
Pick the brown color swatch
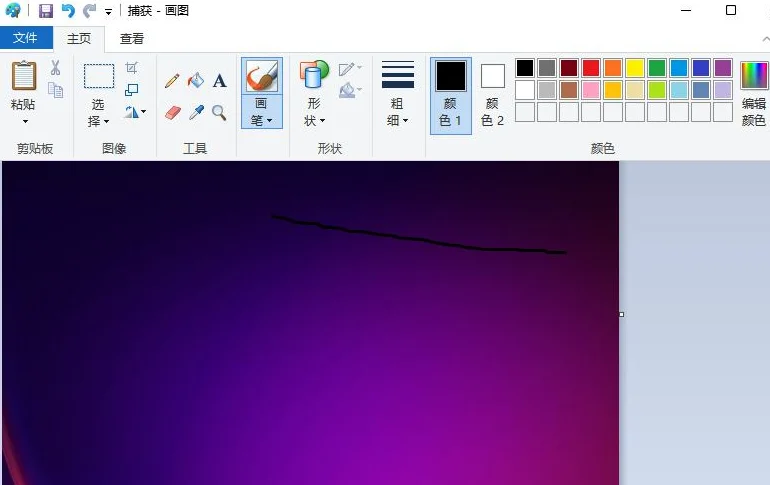[x=569, y=90]
